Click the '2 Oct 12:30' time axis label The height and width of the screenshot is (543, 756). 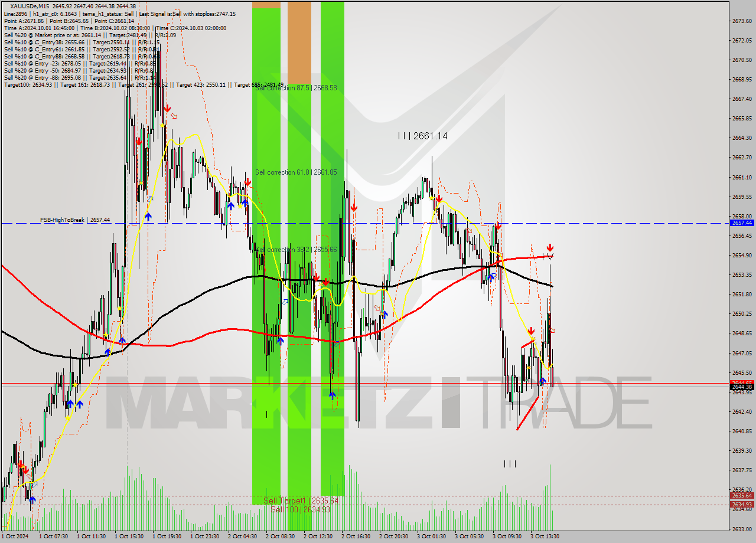318,537
